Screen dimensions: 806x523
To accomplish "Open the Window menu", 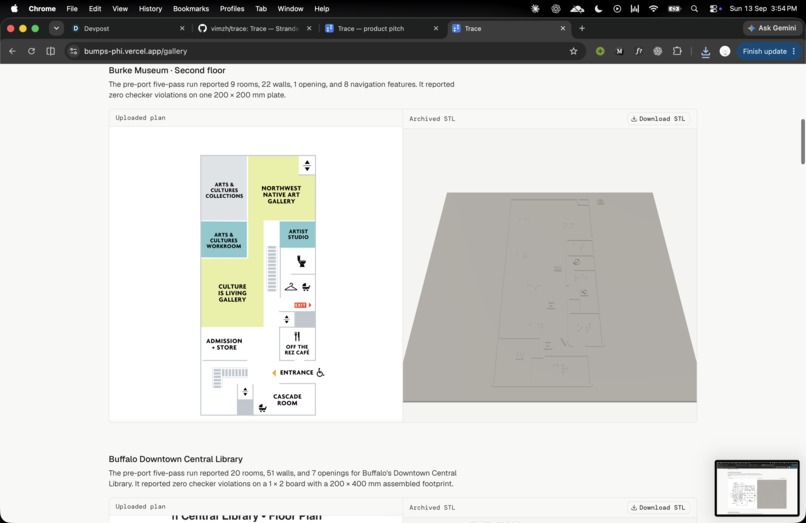I will [290, 9].
